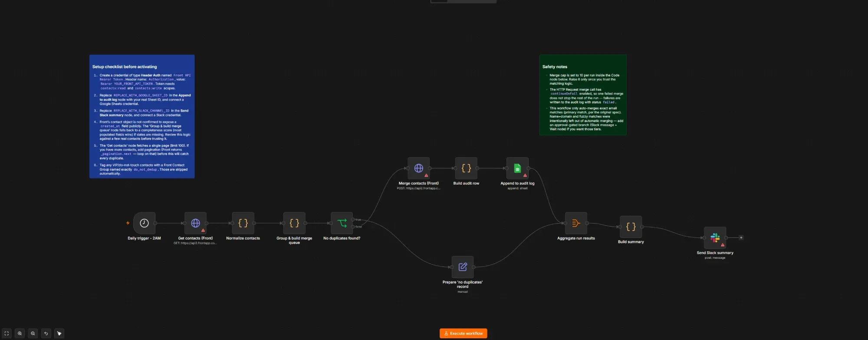Click warning triangle on Append to audit log

pos(525,175)
